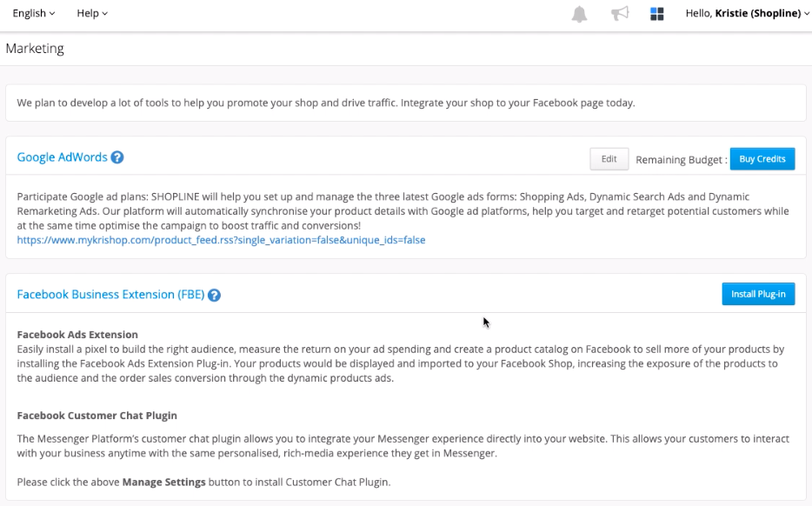Screen dimensions: 812x506
Task: Click the Facebook Business Extension help icon
Action: pyautogui.click(x=214, y=296)
